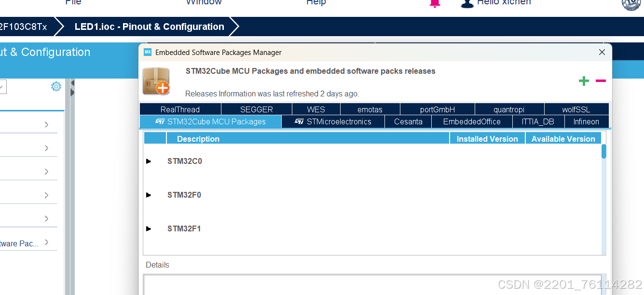
Task: Click the package box icon in dialog
Action: point(156,80)
